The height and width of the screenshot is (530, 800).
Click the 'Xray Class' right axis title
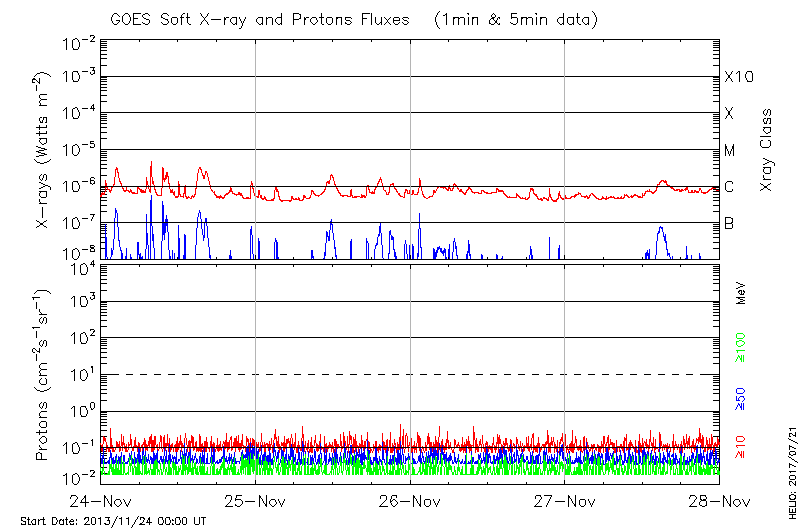point(767,150)
